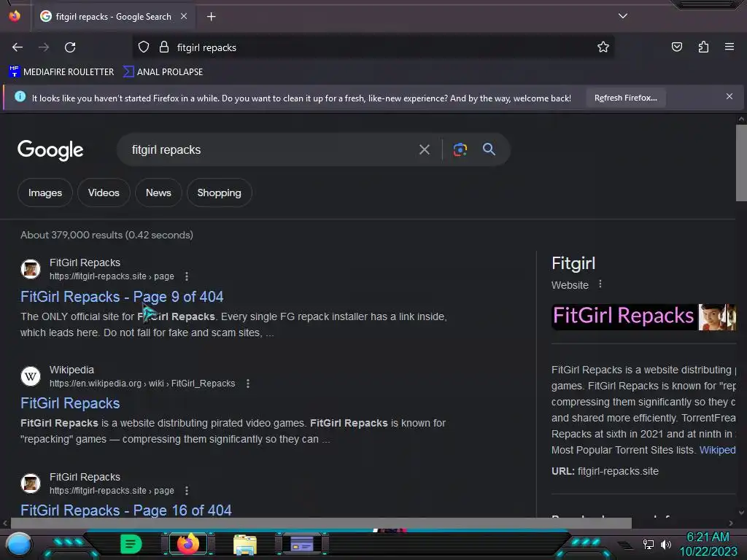Open network status in system tray
Viewport: 747px width, 560px height.
point(648,544)
